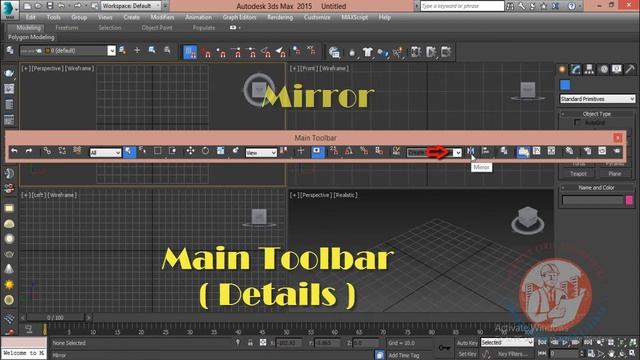Click the Mirror tool icon
Screen dimensions: 640x360
click(x=471, y=151)
